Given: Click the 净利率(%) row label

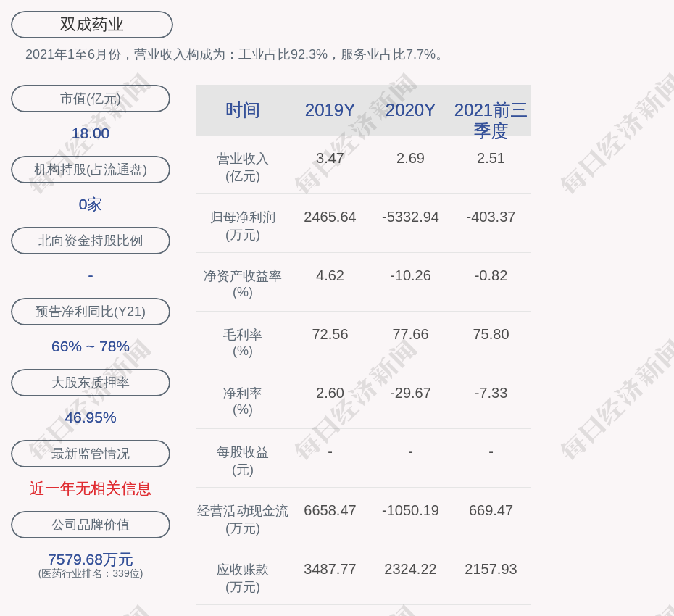Looking at the screenshot, I should coord(243,401).
